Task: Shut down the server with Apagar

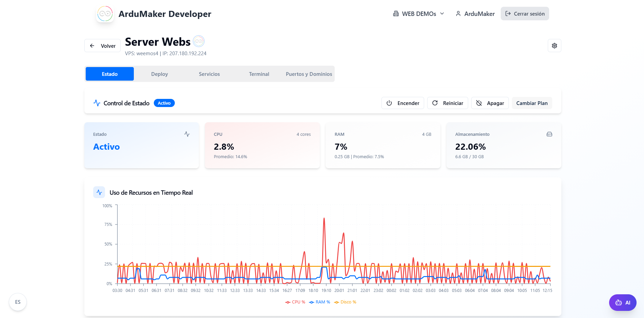Action: 490,103
